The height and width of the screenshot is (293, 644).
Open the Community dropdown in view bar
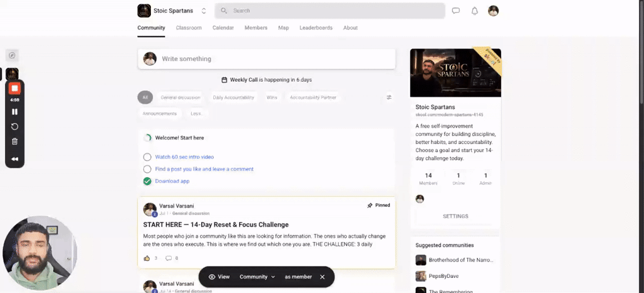click(x=257, y=277)
